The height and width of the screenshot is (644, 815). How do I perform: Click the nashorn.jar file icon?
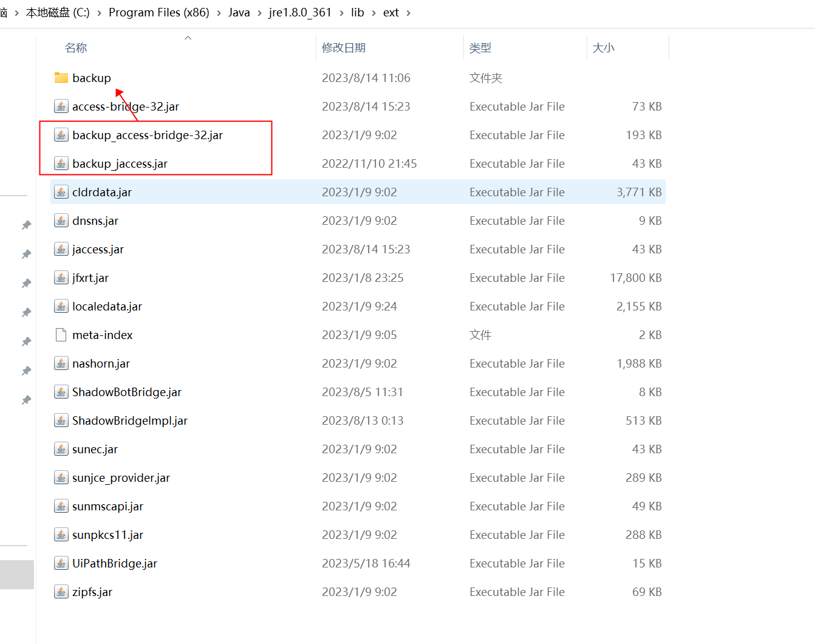pos(61,363)
